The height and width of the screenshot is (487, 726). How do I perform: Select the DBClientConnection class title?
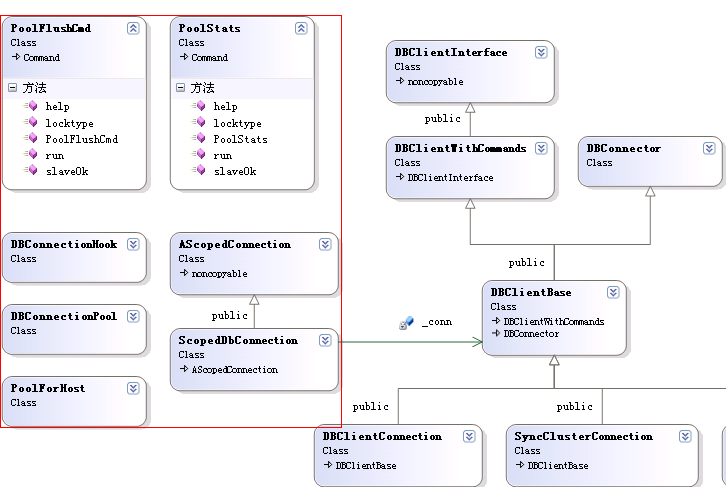[x=382, y=437]
